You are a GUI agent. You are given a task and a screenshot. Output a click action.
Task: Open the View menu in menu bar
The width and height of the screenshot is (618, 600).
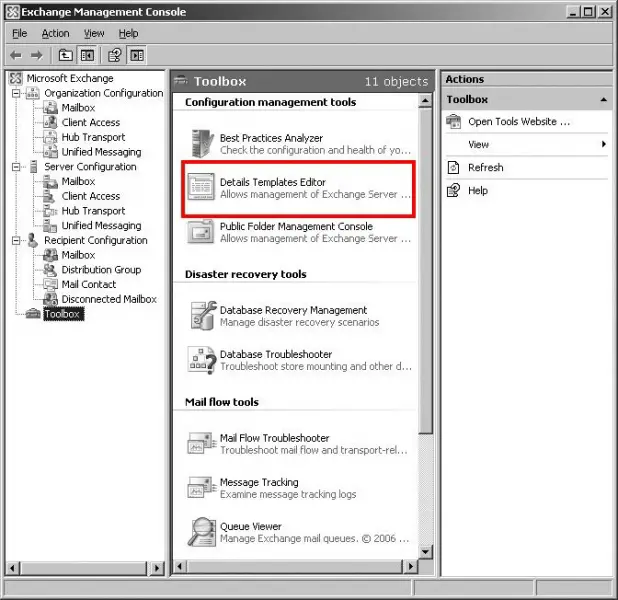(x=94, y=34)
